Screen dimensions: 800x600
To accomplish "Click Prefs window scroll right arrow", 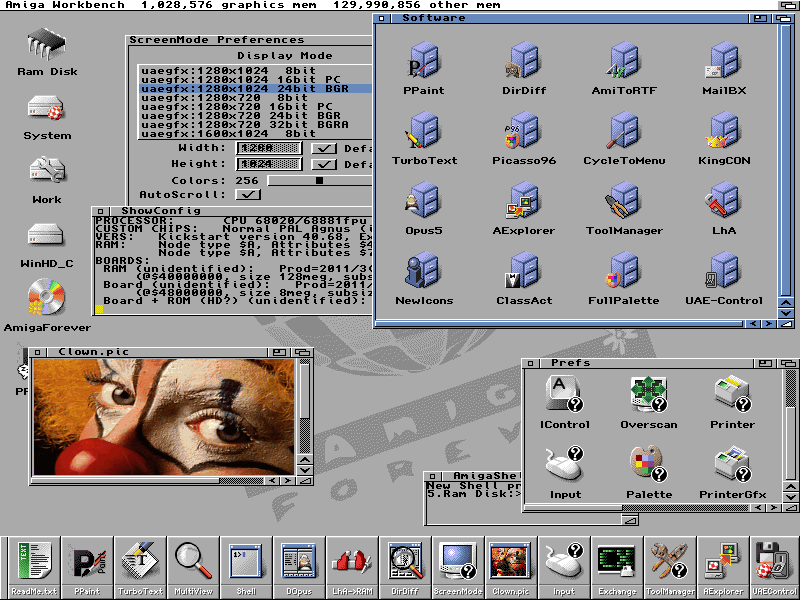I will coord(774,508).
